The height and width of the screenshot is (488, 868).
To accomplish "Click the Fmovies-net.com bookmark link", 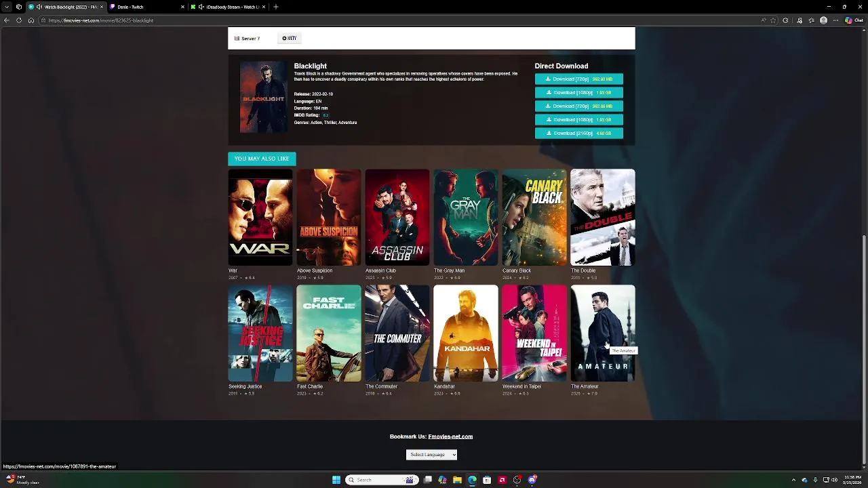I will click(450, 436).
